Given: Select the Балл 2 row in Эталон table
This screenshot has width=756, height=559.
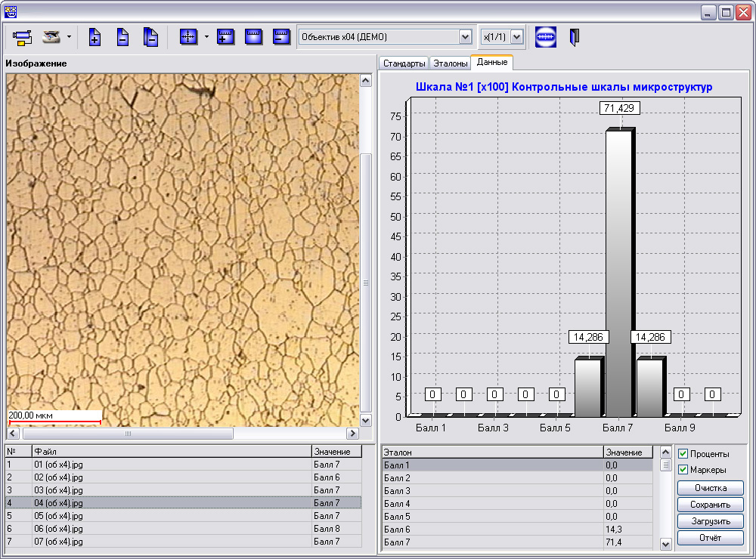Looking at the screenshot, I should [517, 478].
